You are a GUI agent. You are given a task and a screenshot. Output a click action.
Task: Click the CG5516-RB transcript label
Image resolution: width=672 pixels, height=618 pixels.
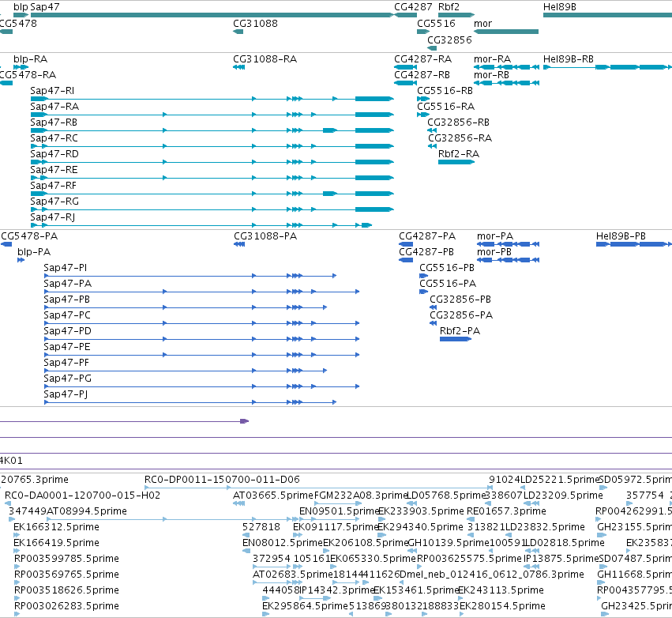(x=445, y=91)
